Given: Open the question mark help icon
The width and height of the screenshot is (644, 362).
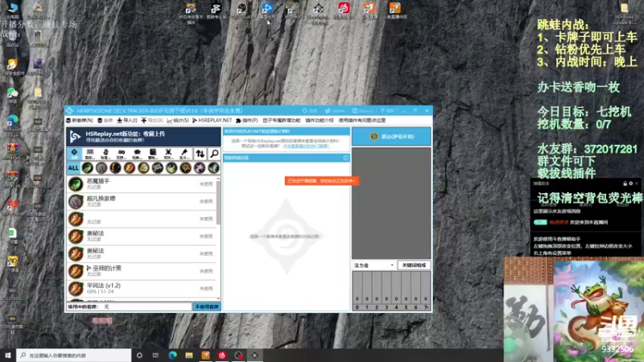Looking at the screenshot, I should point(382,111).
